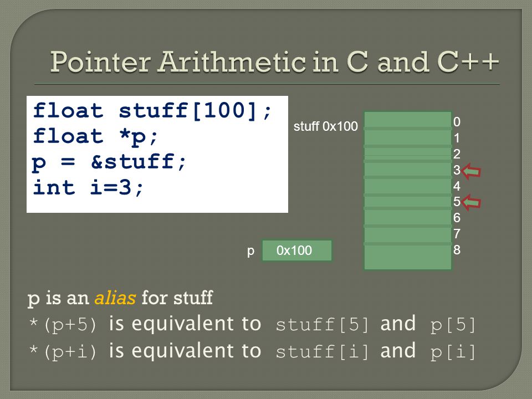The image size is (532, 399).
Task: Click the label p beside the pointer box
Action: [250, 251]
